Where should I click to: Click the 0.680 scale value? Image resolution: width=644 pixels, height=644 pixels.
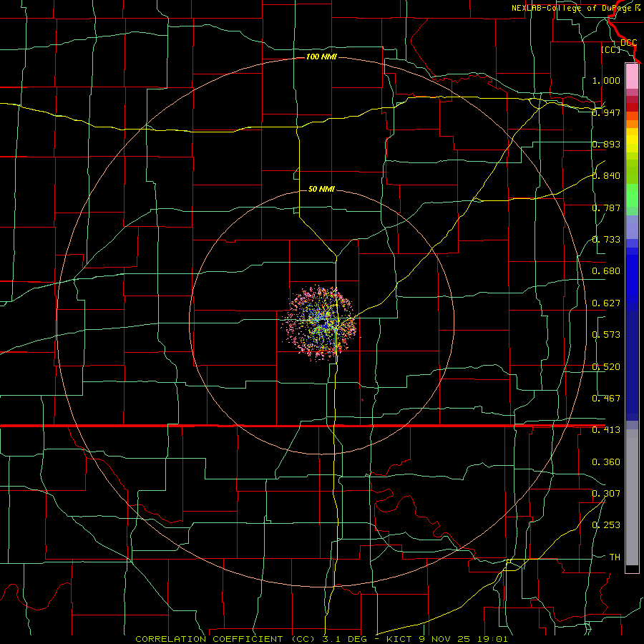606,271
